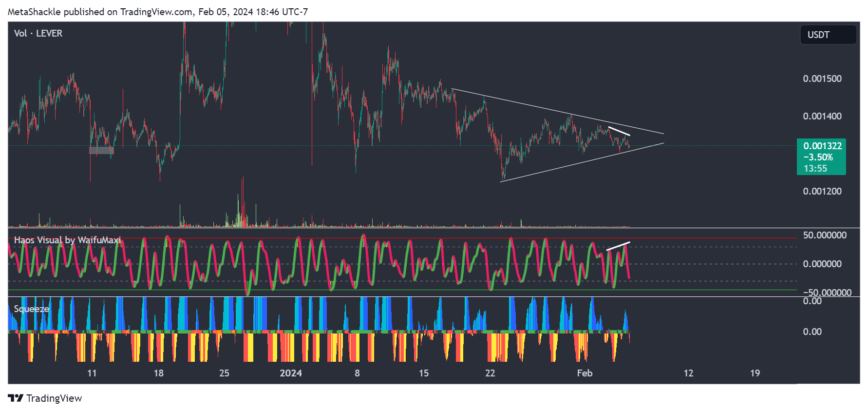Select the Squeeze indicator label
Image resolution: width=868 pixels, height=412 pixels.
(31, 309)
